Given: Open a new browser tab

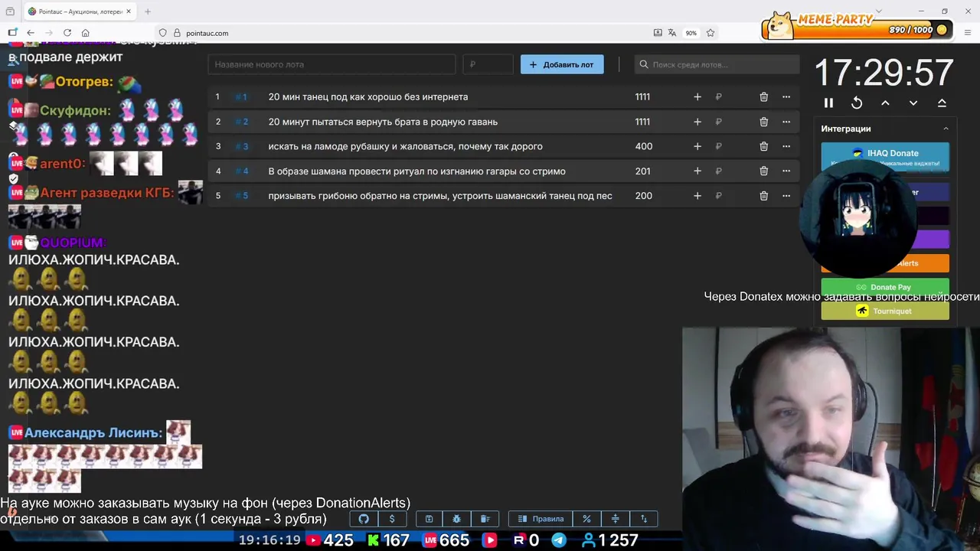Looking at the screenshot, I should pyautogui.click(x=147, y=11).
